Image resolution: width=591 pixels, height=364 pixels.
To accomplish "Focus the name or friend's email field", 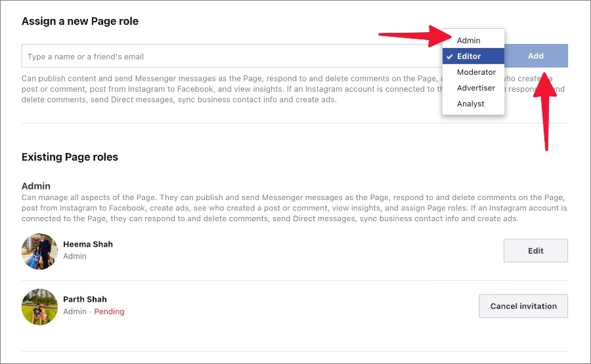I will [232, 56].
